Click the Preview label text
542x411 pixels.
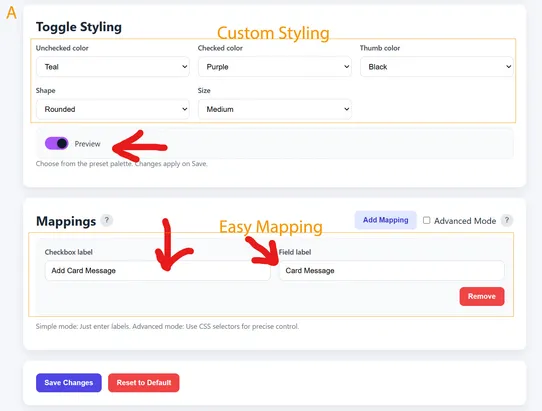point(87,144)
